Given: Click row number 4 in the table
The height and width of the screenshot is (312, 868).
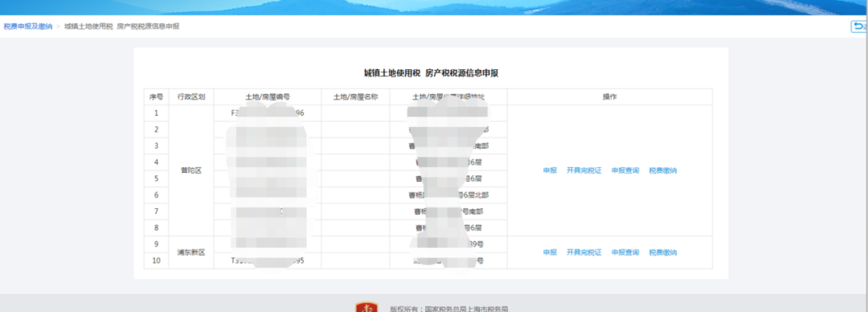Looking at the screenshot, I should 156,162.
